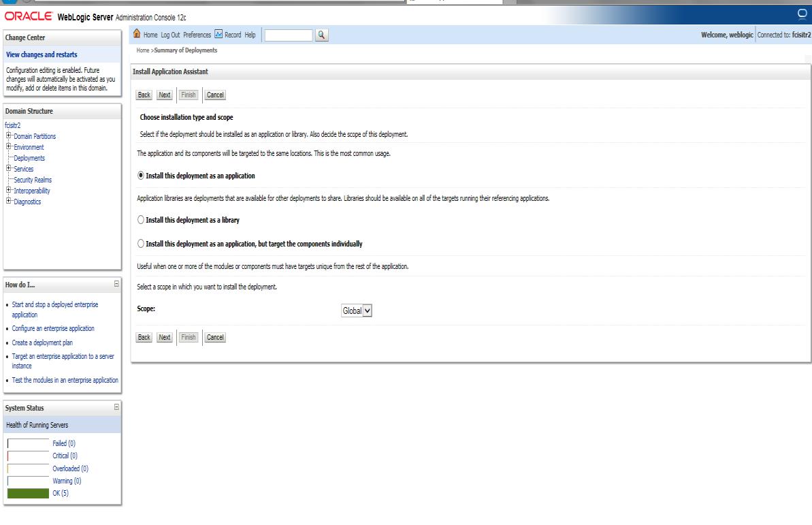Click the Record chart icon

click(218, 34)
